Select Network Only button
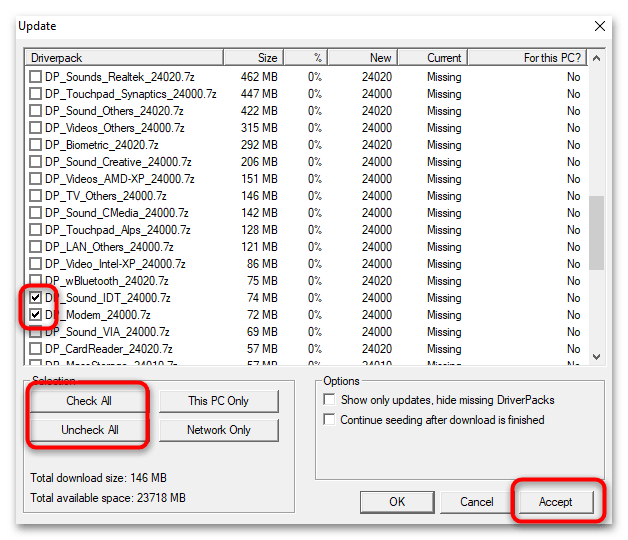Screen dimensions: 628x540 (x=219, y=430)
